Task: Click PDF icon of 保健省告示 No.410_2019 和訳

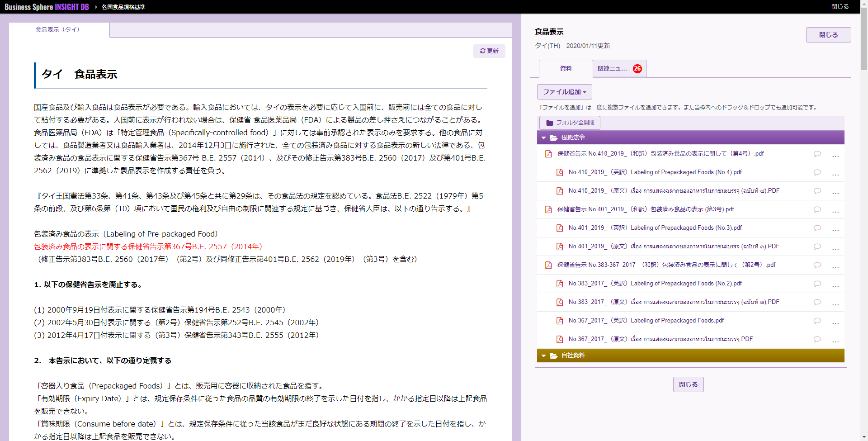Action: pyautogui.click(x=548, y=154)
